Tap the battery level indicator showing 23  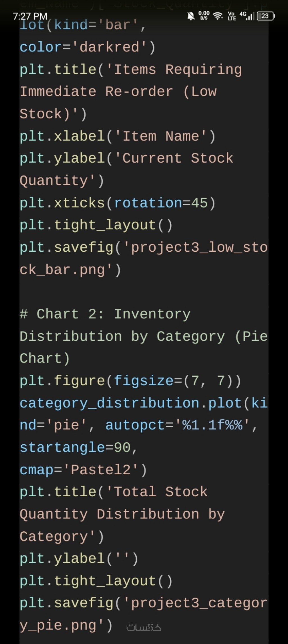tap(265, 16)
